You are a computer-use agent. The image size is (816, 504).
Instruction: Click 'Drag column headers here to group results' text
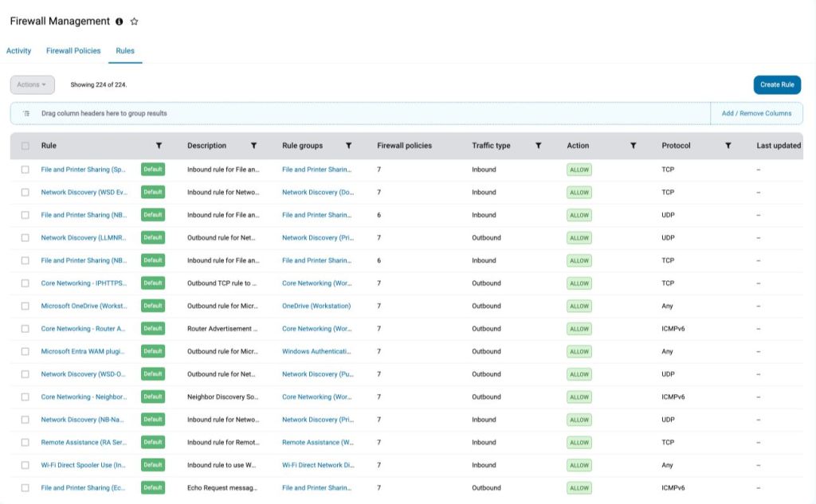[104, 113]
